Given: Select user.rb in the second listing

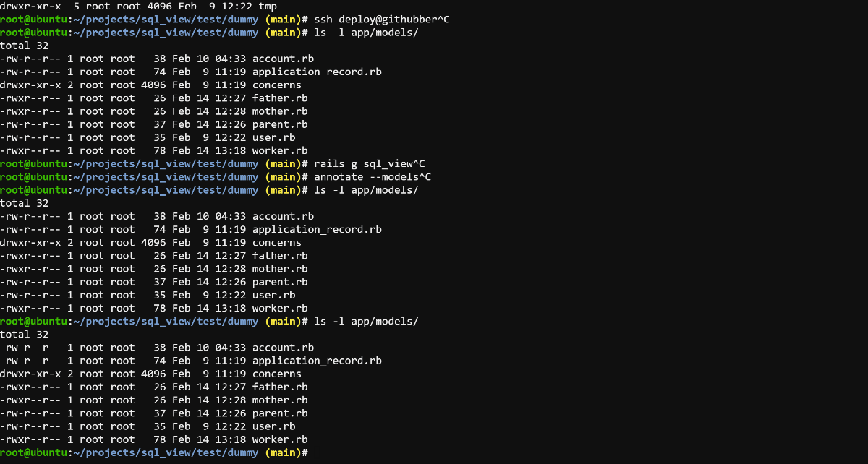Looking at the screenshot, I should pyautogui.click(x=274, y=295).
